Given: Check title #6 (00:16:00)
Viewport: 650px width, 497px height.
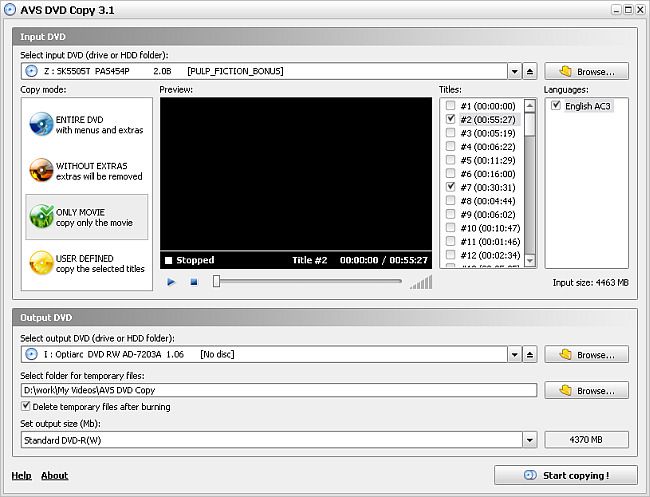Looking at the screenshot, I should point(450,173).
